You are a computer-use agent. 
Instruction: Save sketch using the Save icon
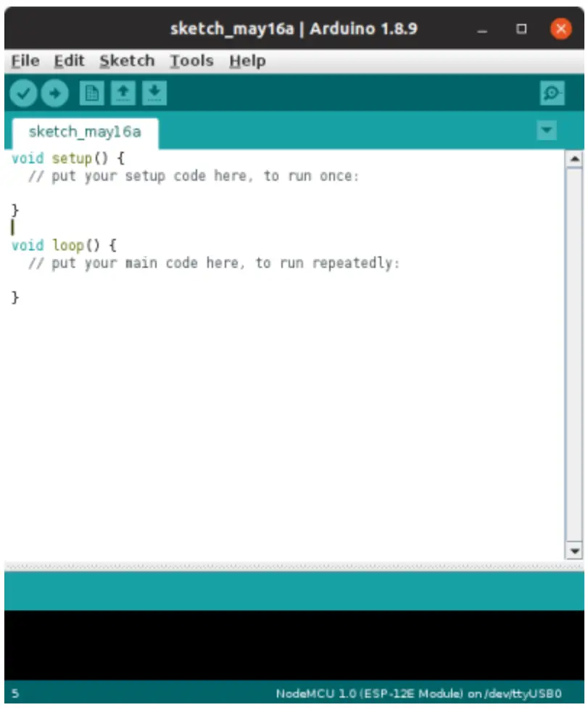pyautogui.click(x=154, y=94)
